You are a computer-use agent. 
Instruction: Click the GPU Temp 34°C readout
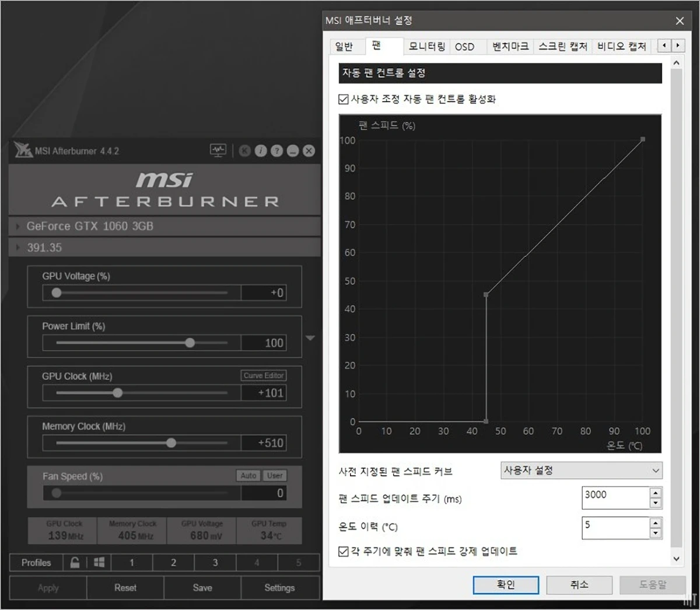click(x=269, y=531)
